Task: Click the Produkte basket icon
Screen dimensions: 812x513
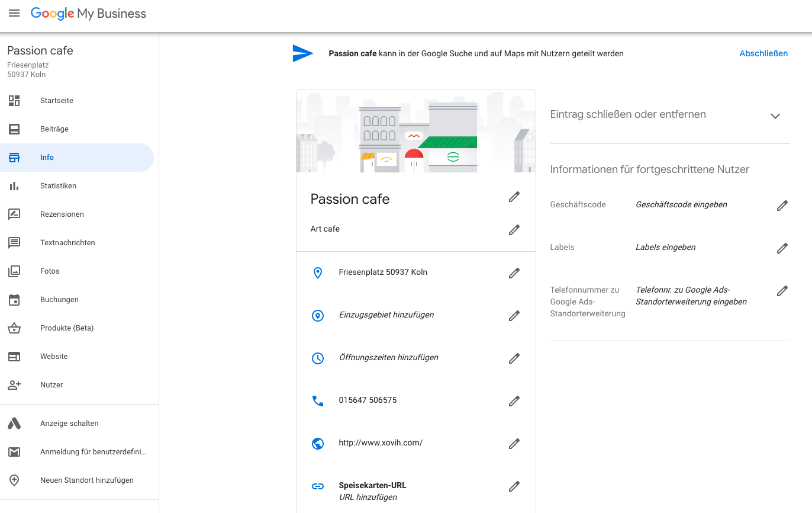Action: [x=14, y=328]
